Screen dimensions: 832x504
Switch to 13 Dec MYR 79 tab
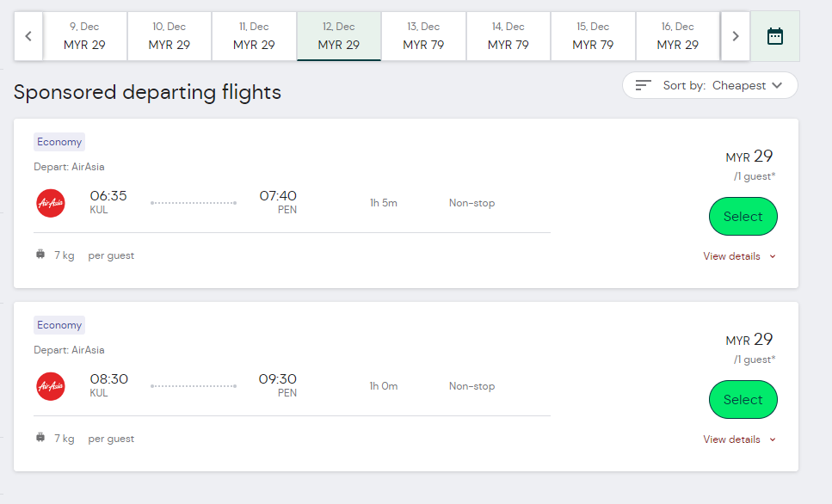tap(423, 36)
